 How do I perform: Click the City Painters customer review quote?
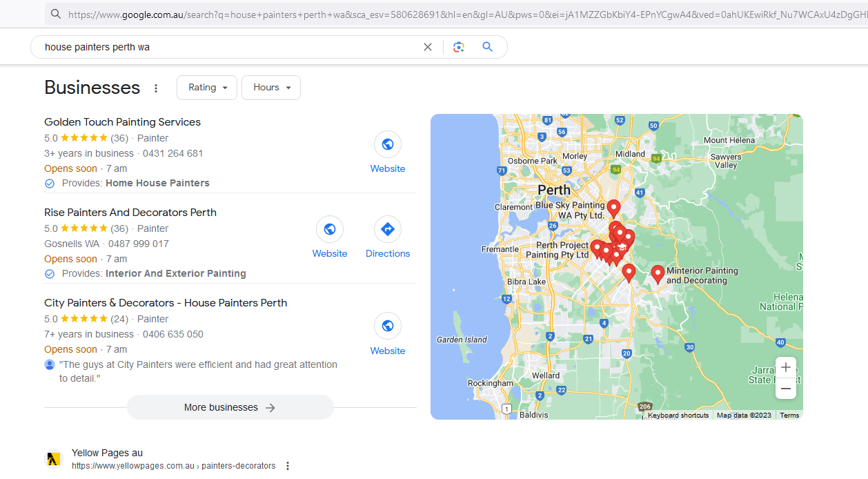(198, 371)
